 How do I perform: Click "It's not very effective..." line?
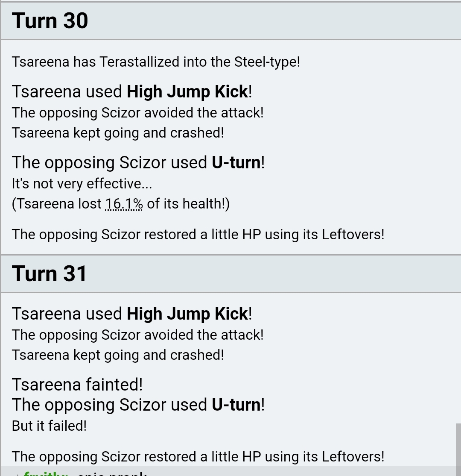tap(82, 184)
